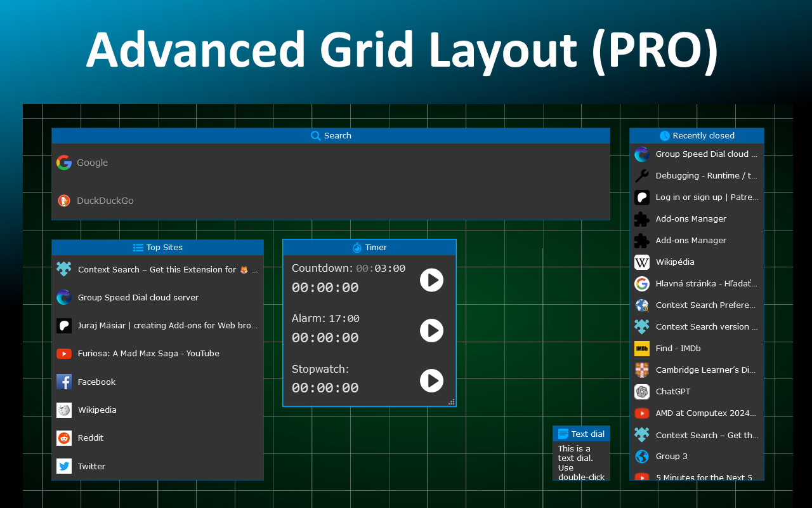Open Twitter icon in Top Sites
The height and width of the screenshot is (508, 812).
(64, 466)
